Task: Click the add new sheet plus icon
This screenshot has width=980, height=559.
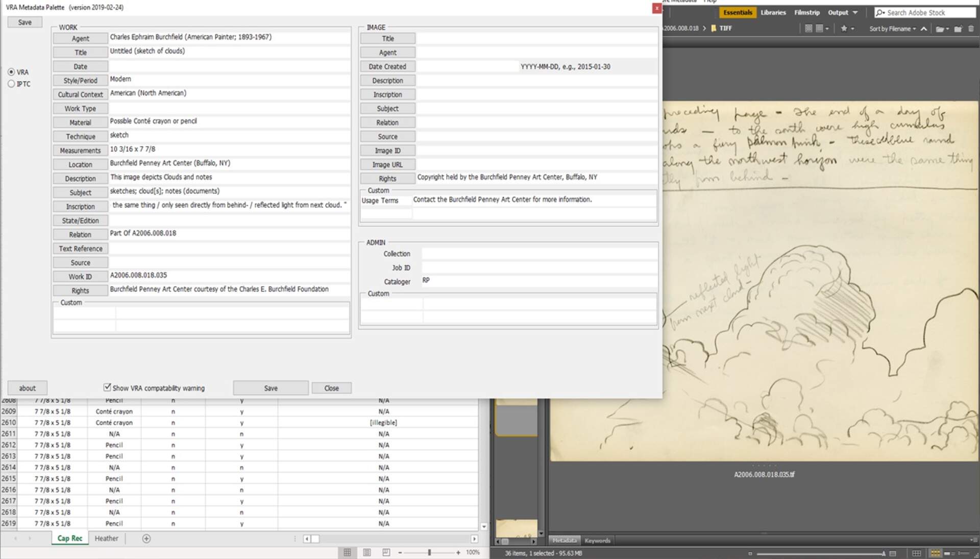Action: tap(146, 539)
